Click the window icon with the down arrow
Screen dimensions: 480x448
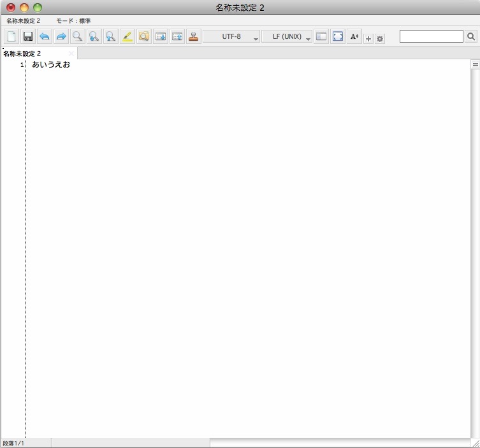coord(161,37)
